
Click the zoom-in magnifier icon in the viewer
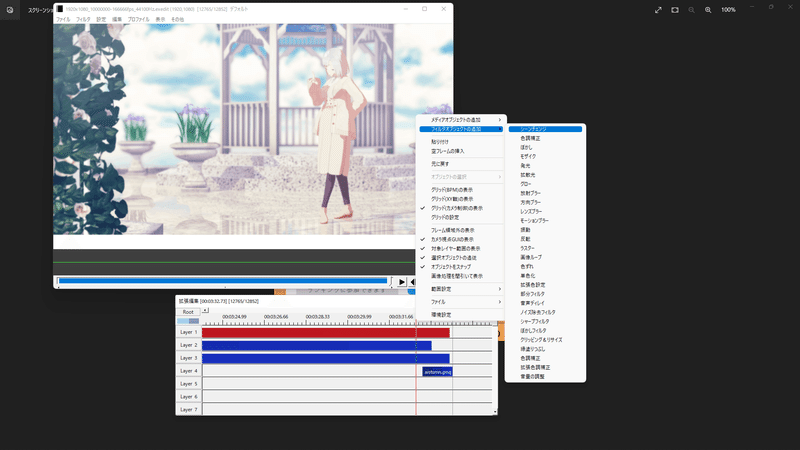708,10
